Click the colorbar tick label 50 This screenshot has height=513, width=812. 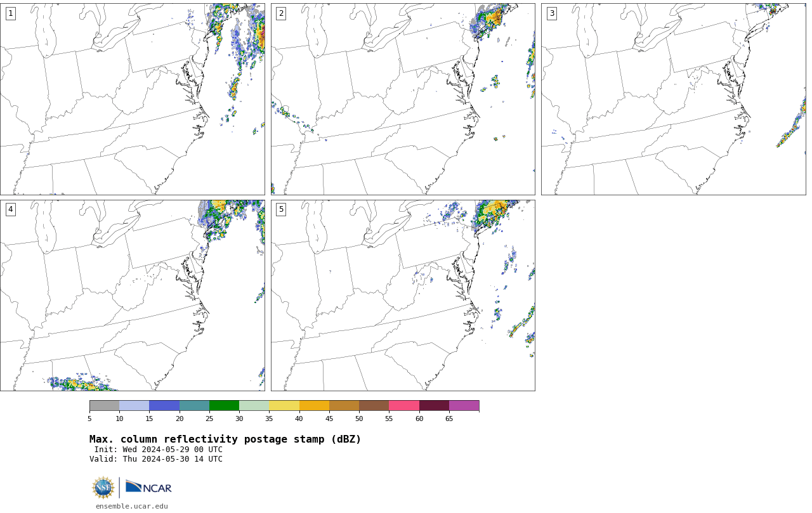point(359,419)
